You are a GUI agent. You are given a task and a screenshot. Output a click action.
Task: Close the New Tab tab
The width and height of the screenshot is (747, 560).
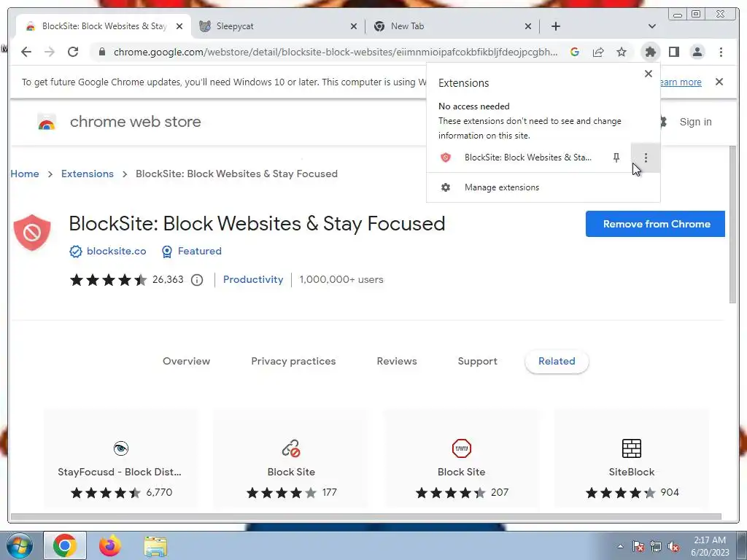[x=528, y=26]
